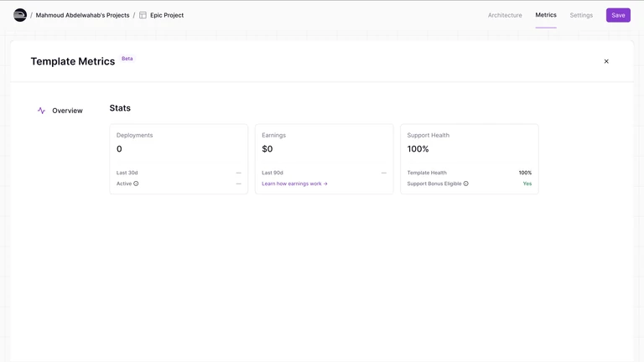
Task: Click the Support Health card title
Action: 428,135
